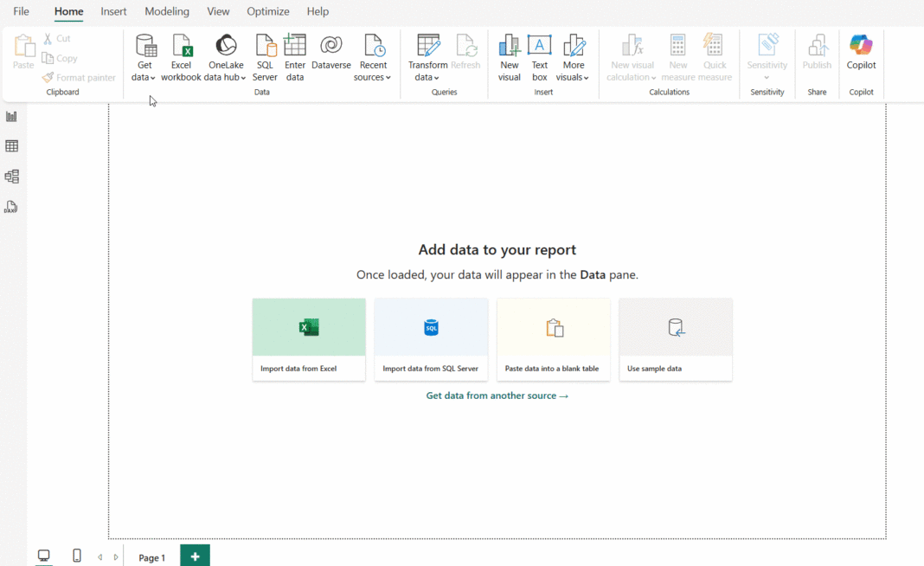The image size is (924, 566).
Task: Click Get data from another source link
Action: click(x=497, y=396)
